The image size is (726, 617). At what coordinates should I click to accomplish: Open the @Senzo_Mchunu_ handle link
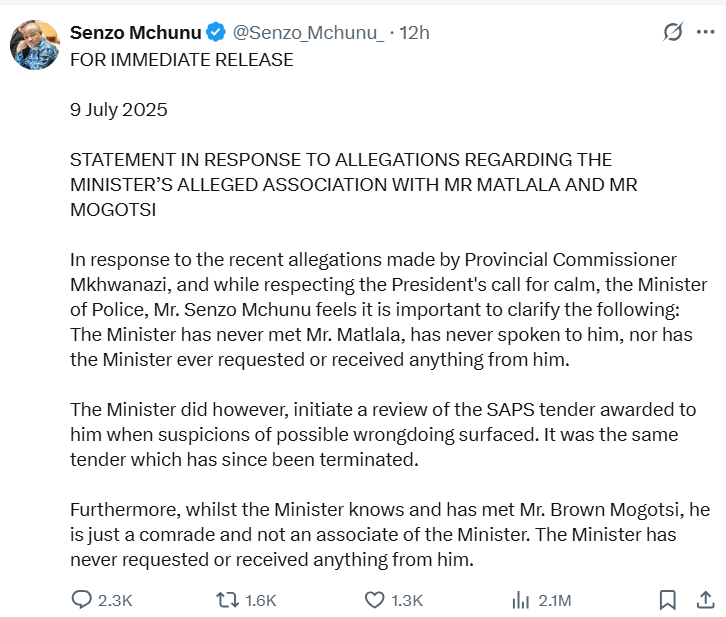point(308,33)
